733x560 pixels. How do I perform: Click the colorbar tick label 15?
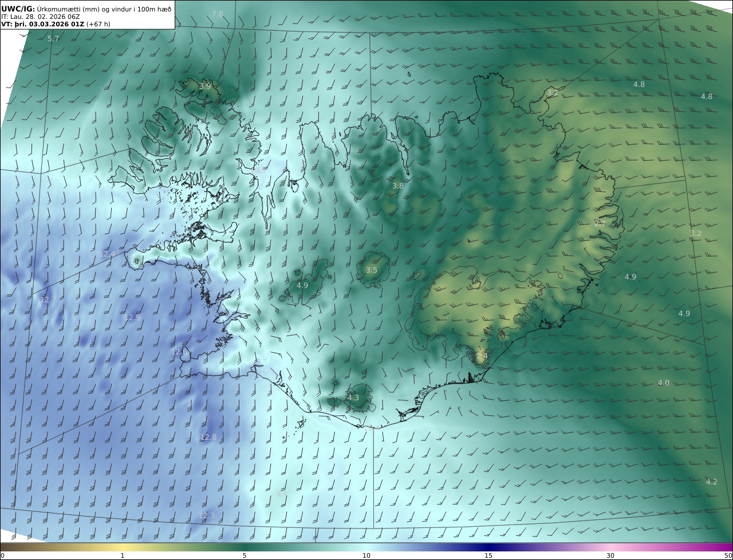pos(488,555)
